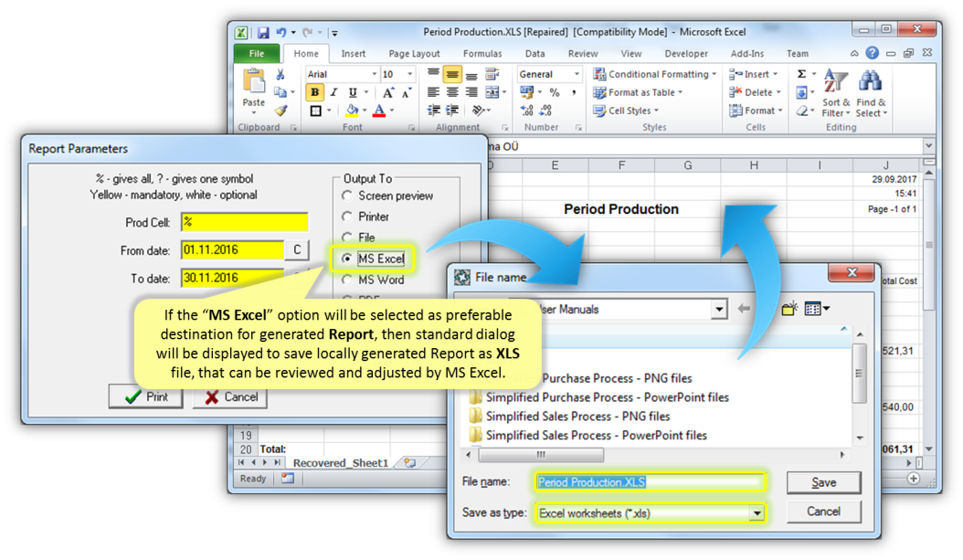Click the Borders icon in Font group
Screen dimensions: 963x560
tap(316, 111)
